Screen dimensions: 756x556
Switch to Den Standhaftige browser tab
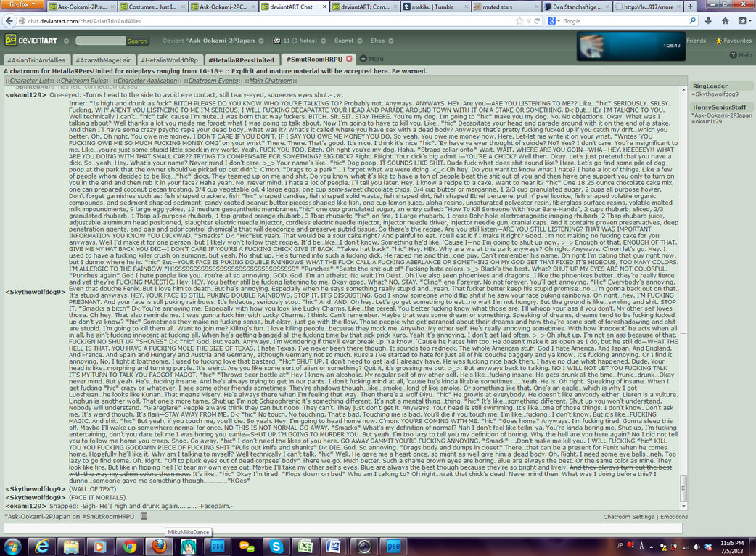(x=577, y=7)
